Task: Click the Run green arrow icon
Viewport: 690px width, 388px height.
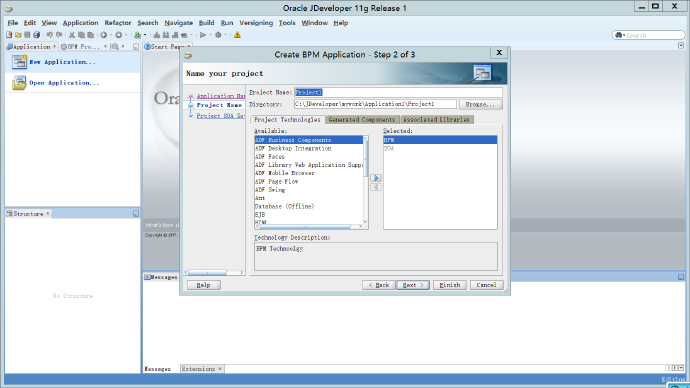Action: tap(202, 35)
